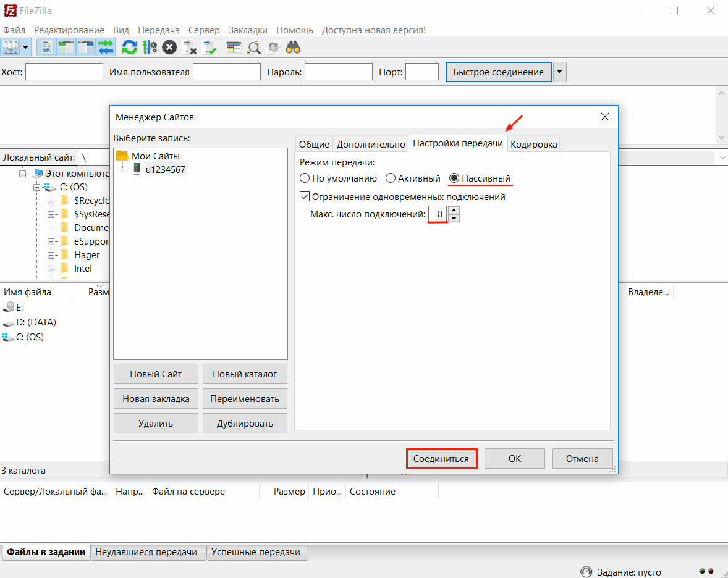Increase max connections with up arrow
Screen dimensions: 728x578
(x=454, y=210)
